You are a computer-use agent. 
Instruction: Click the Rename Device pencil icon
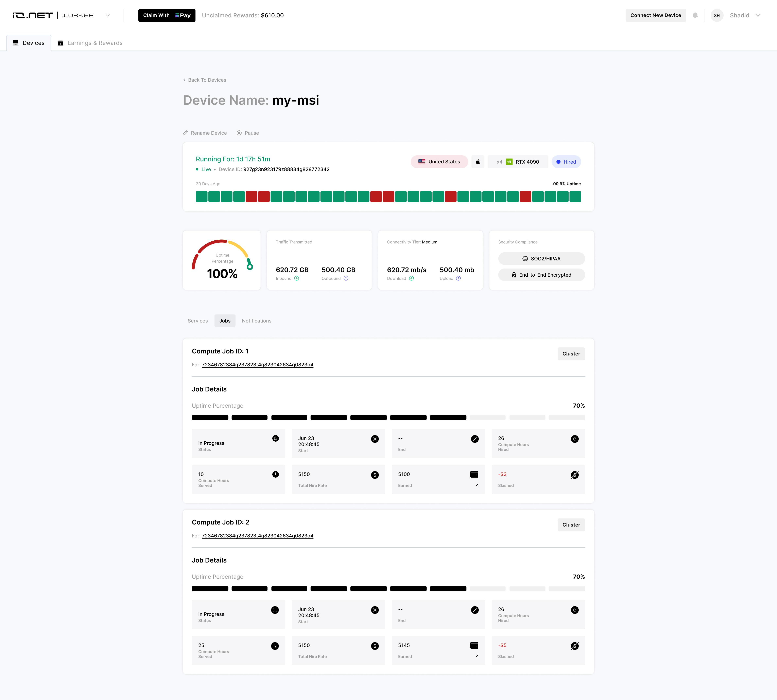[x=186, y=133]
